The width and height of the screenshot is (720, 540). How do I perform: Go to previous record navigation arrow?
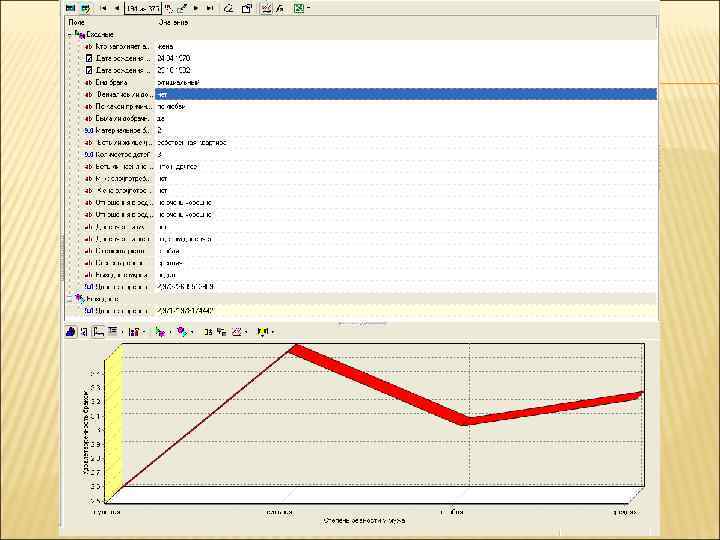click(x=118, y=8)
